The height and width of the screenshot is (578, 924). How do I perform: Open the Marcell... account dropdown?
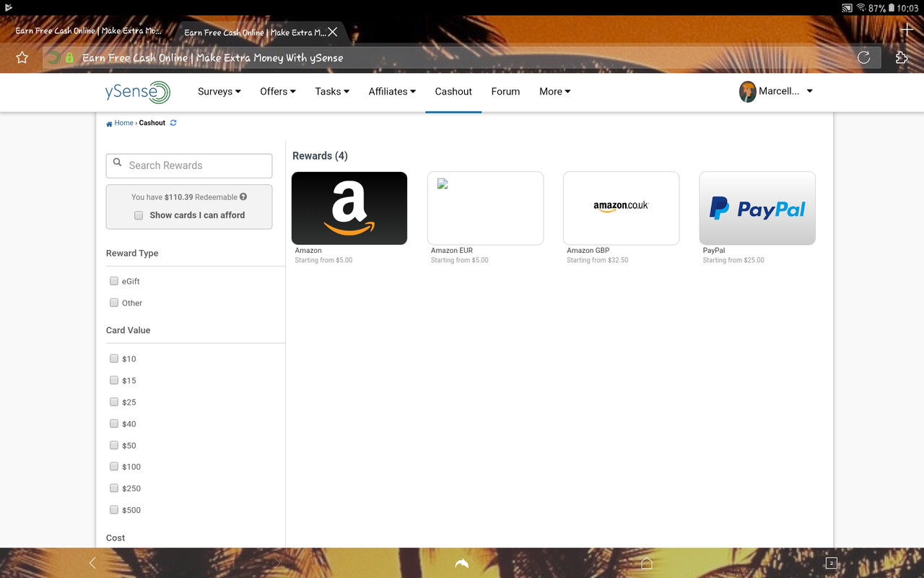pos(777,92)
